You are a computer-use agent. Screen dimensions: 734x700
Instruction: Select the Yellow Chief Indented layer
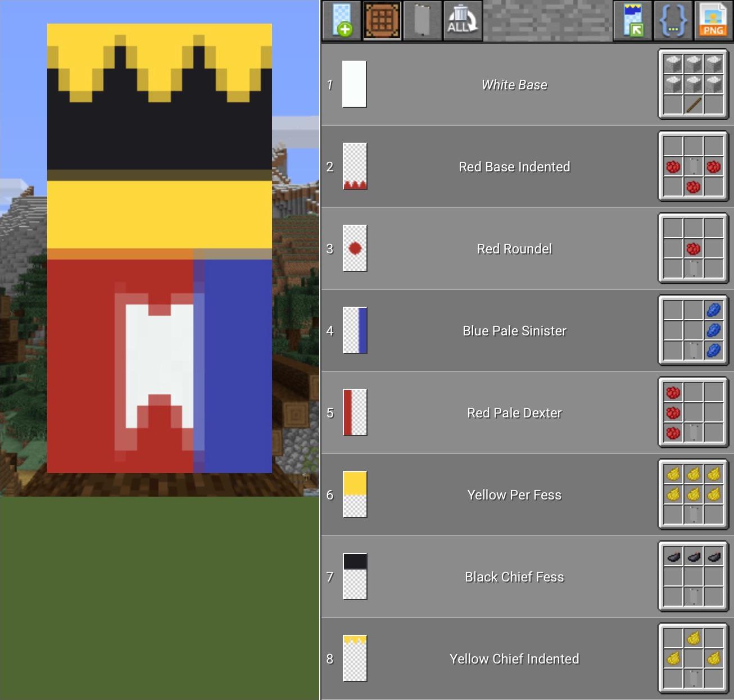pyautogui.click(x=514, y=658)
